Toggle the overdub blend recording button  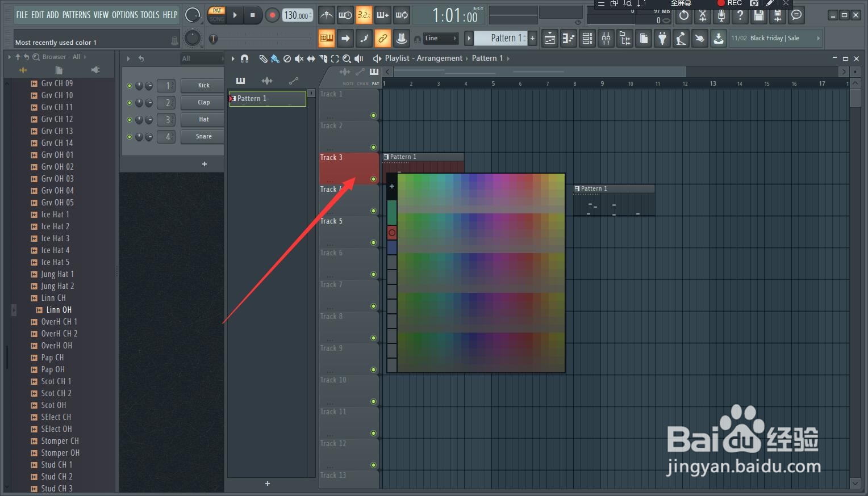[x=382, y=15]
